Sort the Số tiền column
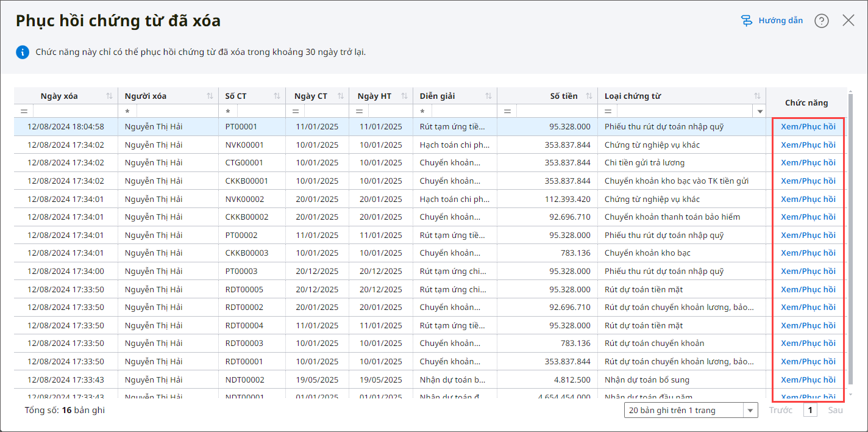This screenshot has width=868, height=432. point(589,96)
